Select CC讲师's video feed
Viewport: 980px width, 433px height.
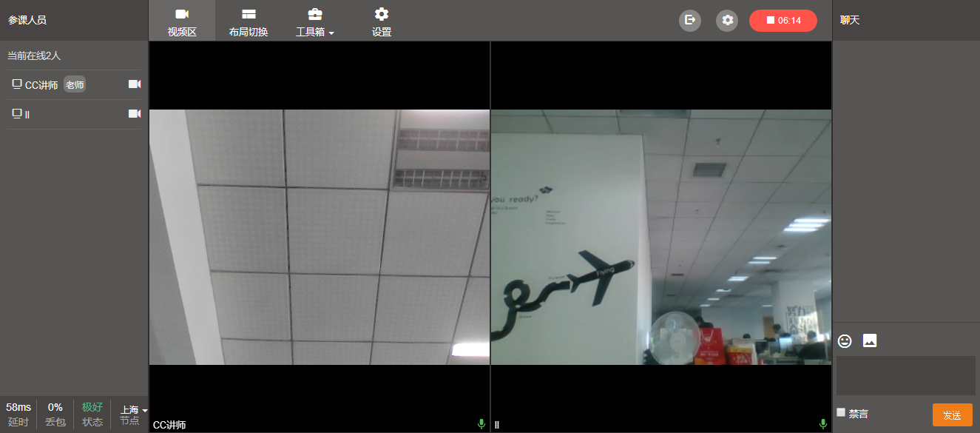320,237
